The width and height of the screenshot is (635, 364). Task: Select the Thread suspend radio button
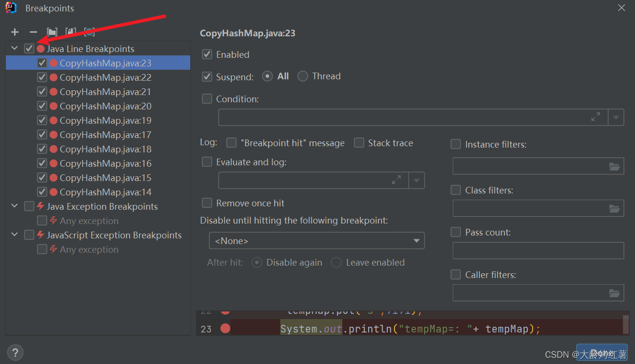303,76
